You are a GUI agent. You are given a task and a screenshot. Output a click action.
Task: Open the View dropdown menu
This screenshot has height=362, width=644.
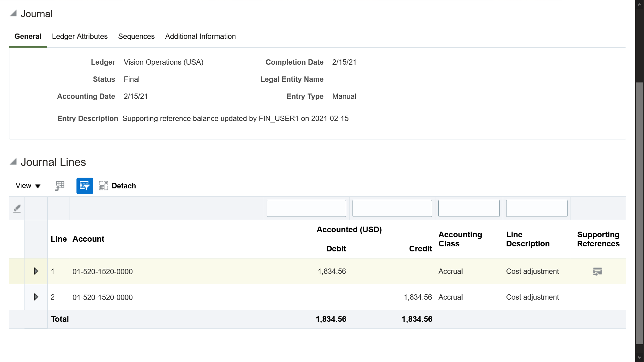(x=28, y=186)
